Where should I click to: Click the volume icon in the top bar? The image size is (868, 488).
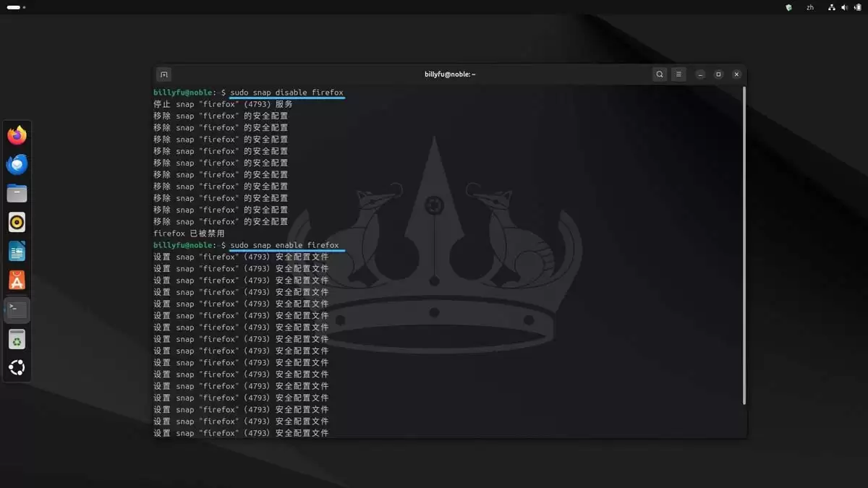pos(843,7)
